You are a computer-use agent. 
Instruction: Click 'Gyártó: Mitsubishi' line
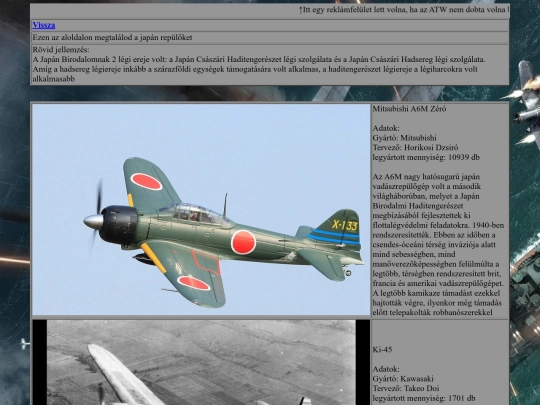click(404, 138)
